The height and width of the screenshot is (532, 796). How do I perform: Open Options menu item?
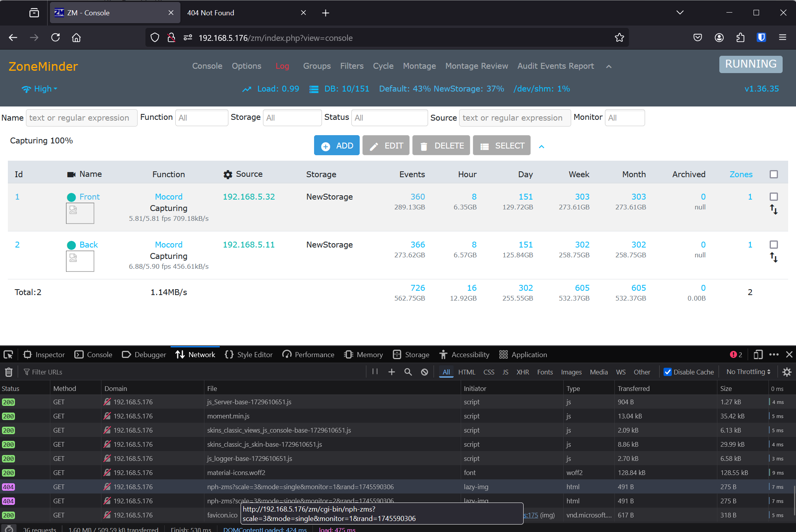[x=246, y=66]
